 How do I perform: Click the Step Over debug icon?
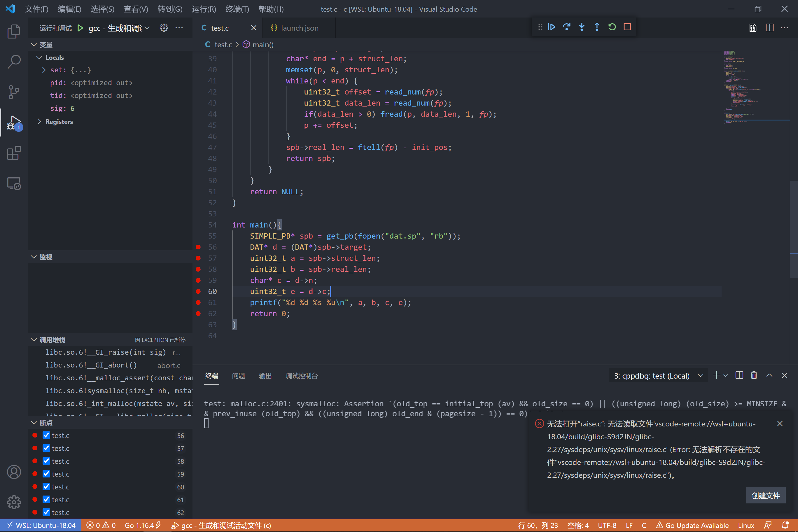click(567, 27)
